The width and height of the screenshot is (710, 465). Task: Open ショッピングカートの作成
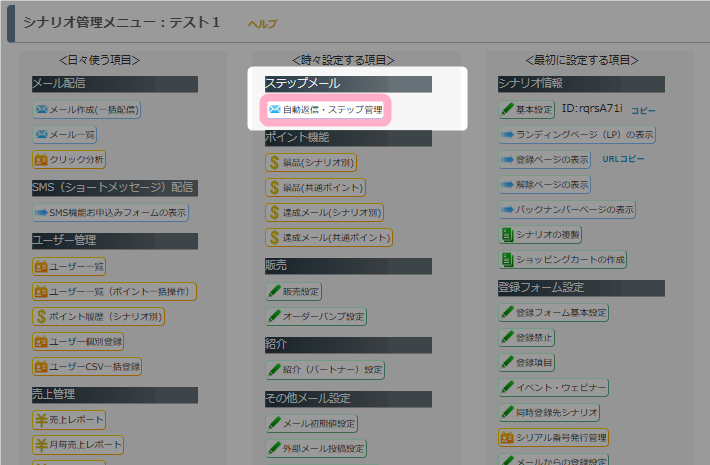[x=562, y=260]
